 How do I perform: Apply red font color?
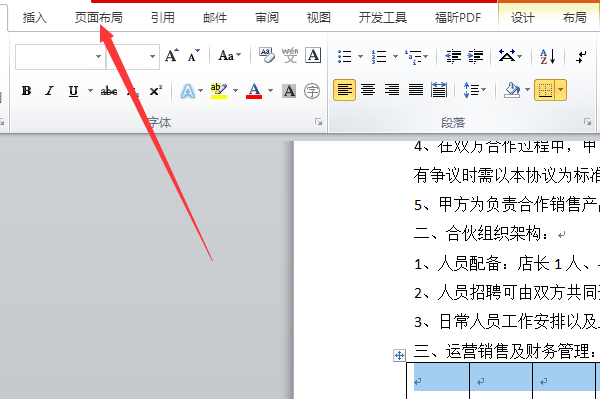(x=254, y=91)
